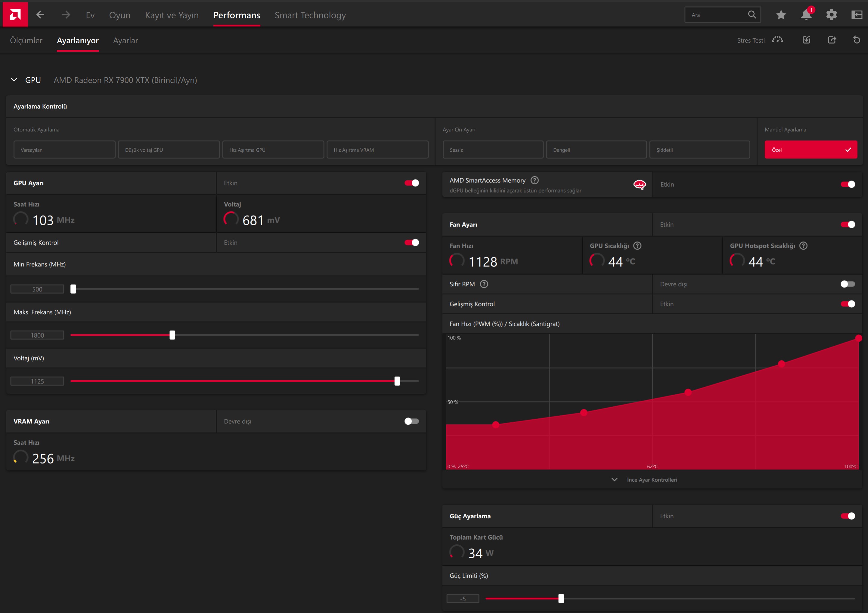Click the Maks. Frekans slider handle
The image size is (868, 613).
(172, 335)
